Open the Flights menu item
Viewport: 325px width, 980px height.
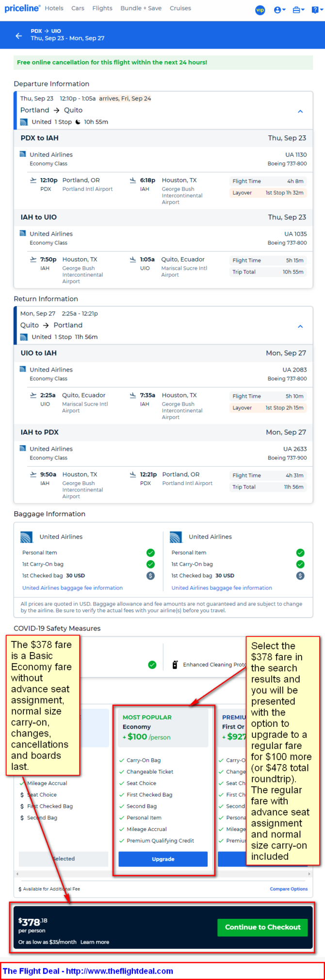click(x=102, y=8)
